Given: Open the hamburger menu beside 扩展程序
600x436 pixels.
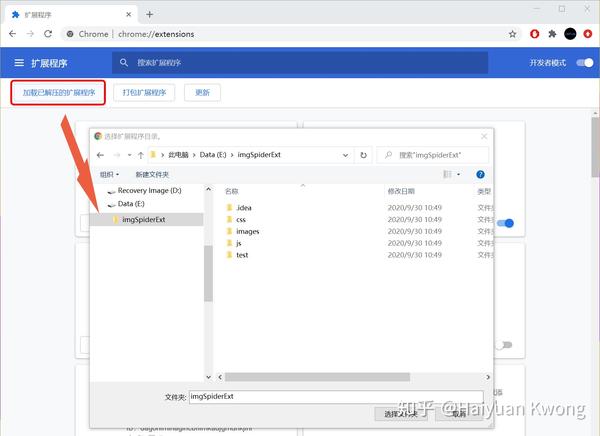Looking at the screenshot, I should tap(19, 63).
